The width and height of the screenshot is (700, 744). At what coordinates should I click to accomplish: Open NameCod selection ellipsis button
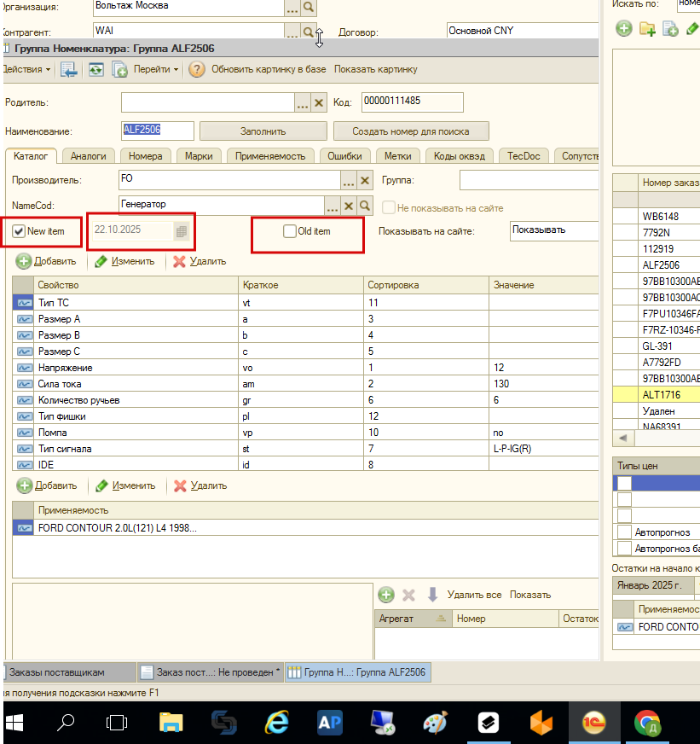[x=333, y=206]
